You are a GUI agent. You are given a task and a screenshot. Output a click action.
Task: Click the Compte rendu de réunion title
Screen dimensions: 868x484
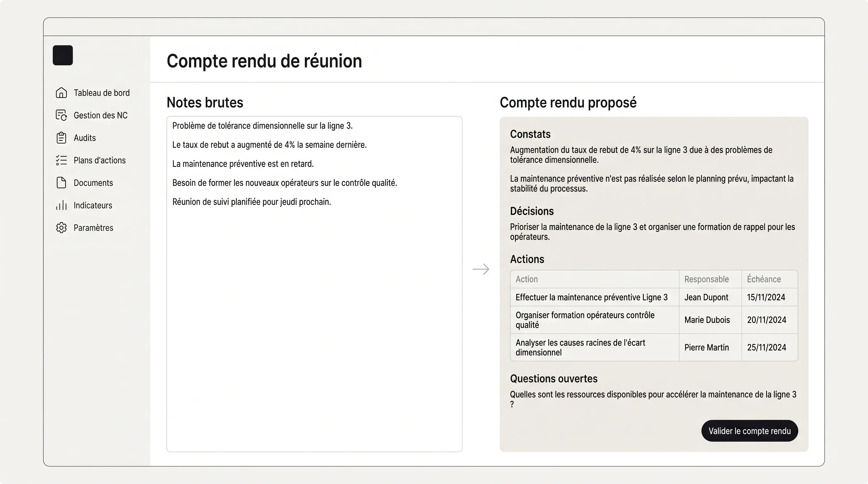click(264, 61)
